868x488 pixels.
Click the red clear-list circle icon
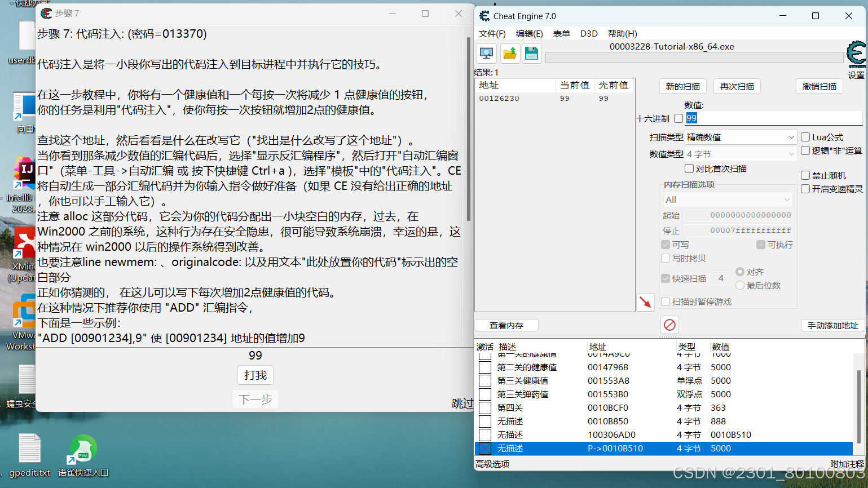click(x=669, y=325)
